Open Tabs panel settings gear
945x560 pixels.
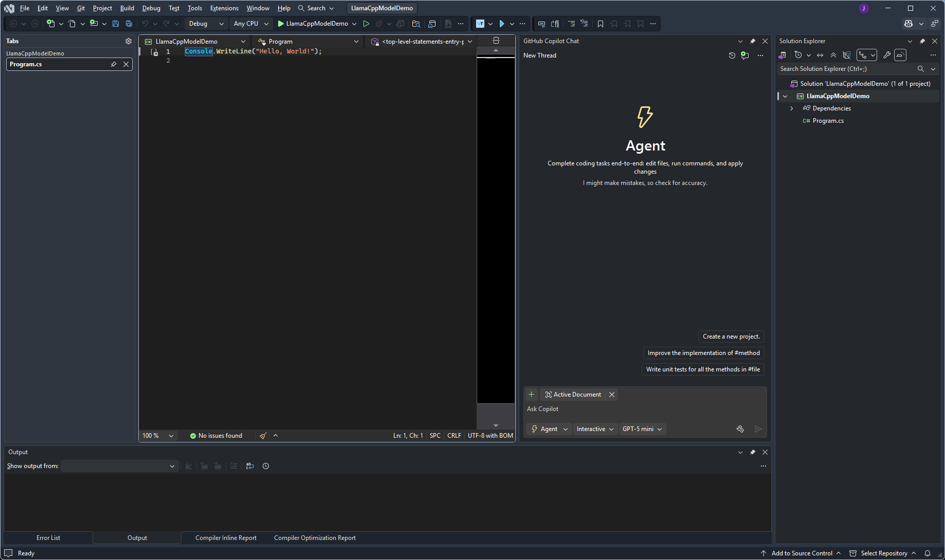click(x=129, y=41)
